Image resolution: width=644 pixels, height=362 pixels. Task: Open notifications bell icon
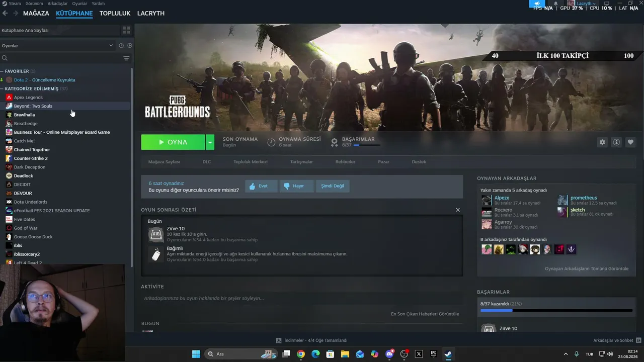click(556, 4)
